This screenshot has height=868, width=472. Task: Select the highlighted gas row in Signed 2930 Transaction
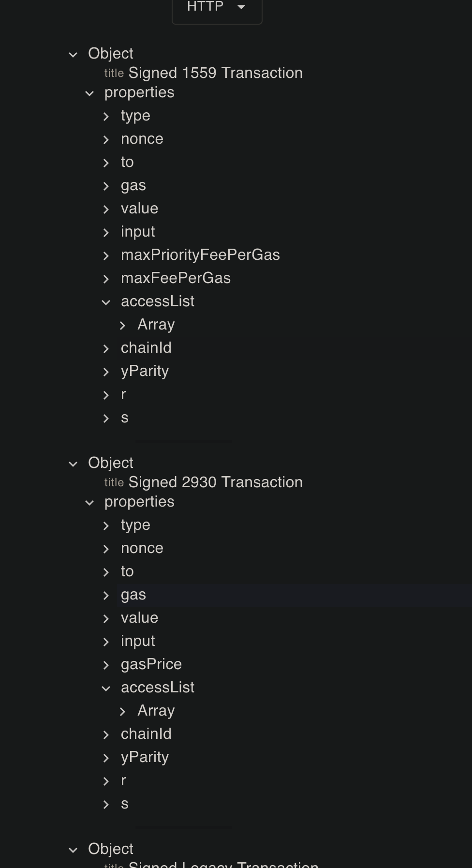pyautogui.click(x=134, y=595)
